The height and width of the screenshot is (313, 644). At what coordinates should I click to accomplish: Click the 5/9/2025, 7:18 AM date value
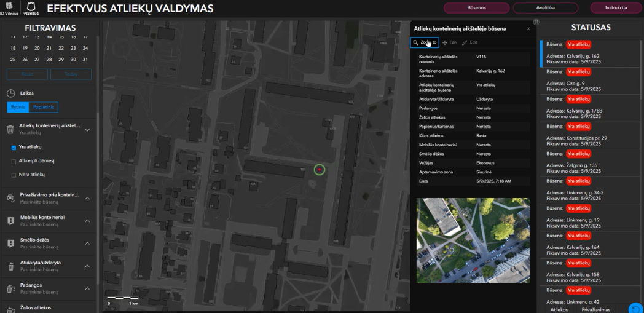tap(493, 181)
